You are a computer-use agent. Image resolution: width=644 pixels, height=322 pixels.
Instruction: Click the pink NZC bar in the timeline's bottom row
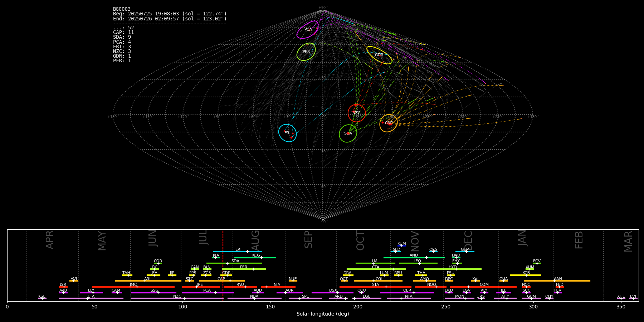(x=177, y=298)
